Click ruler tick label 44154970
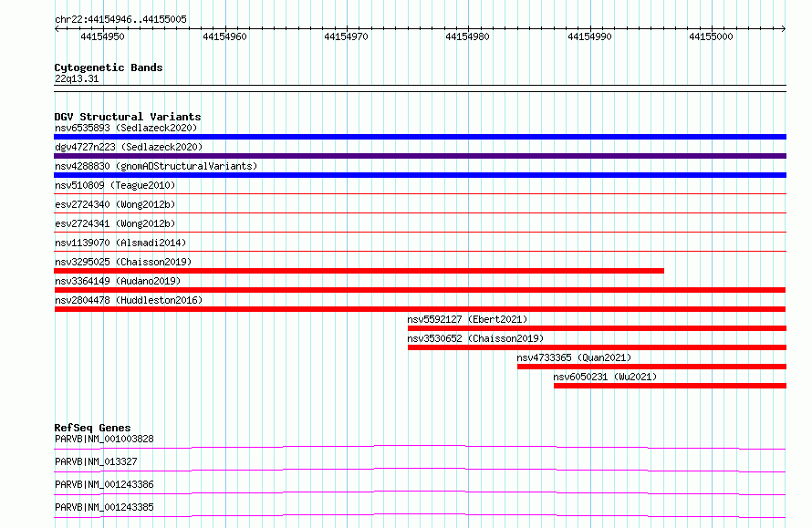 pyautogui.click(x=346, y=36)
